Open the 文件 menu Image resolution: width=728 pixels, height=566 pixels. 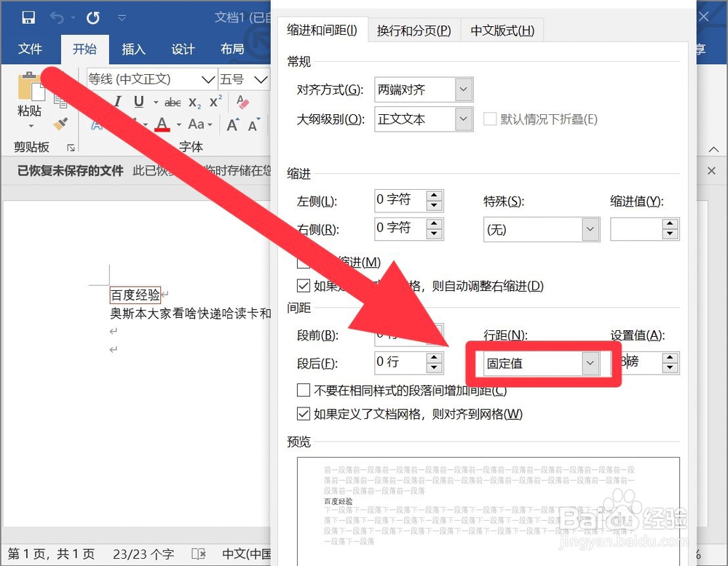[31, 49]
